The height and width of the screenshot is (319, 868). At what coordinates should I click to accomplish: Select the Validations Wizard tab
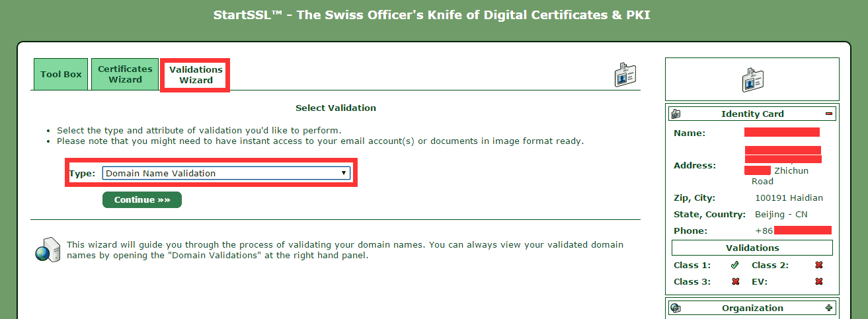pyautogui.click(x=196, y=74)
